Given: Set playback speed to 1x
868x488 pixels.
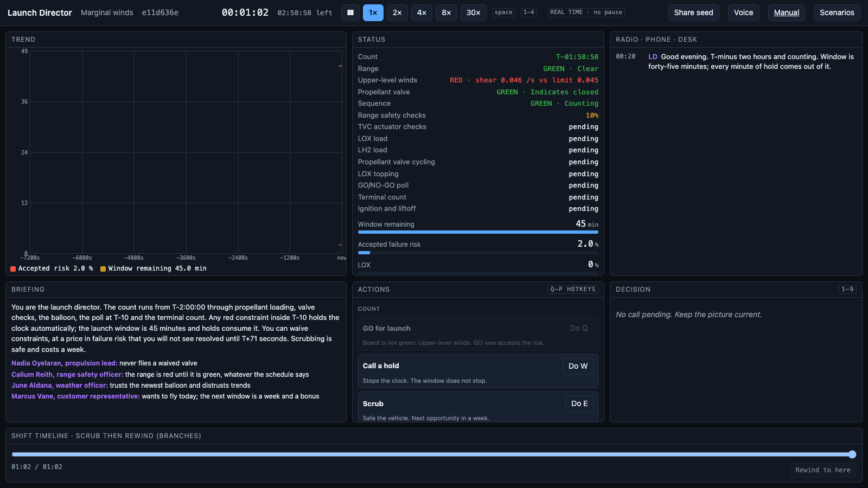Looking at the screenshot, I should pyautogui.click(x=373, y=12).
